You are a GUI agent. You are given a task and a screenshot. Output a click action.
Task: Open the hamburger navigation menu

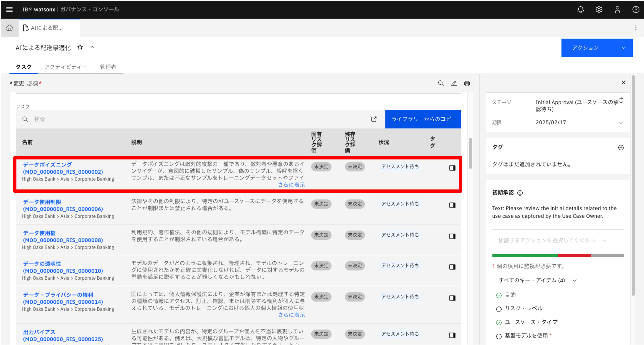point(9,9)
